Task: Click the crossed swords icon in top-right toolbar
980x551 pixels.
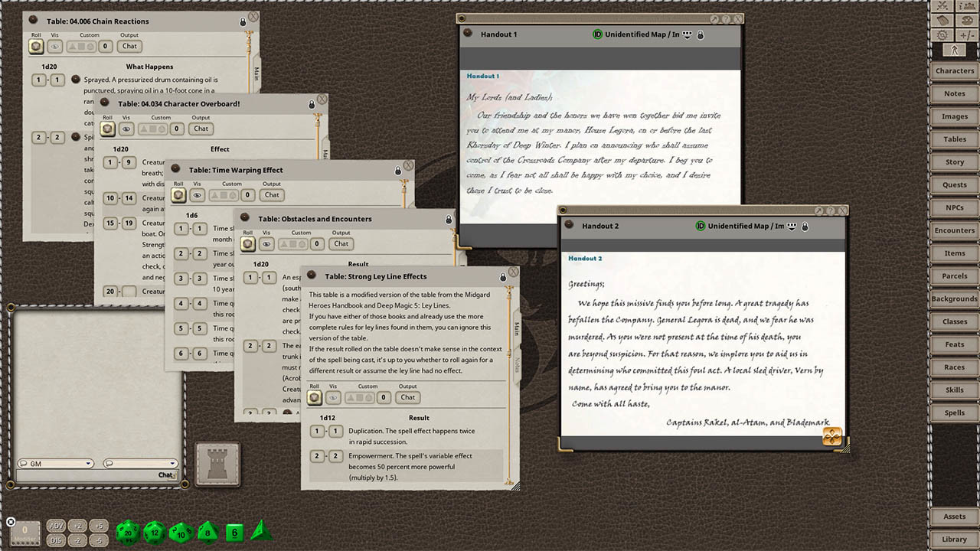Action: 942,5
